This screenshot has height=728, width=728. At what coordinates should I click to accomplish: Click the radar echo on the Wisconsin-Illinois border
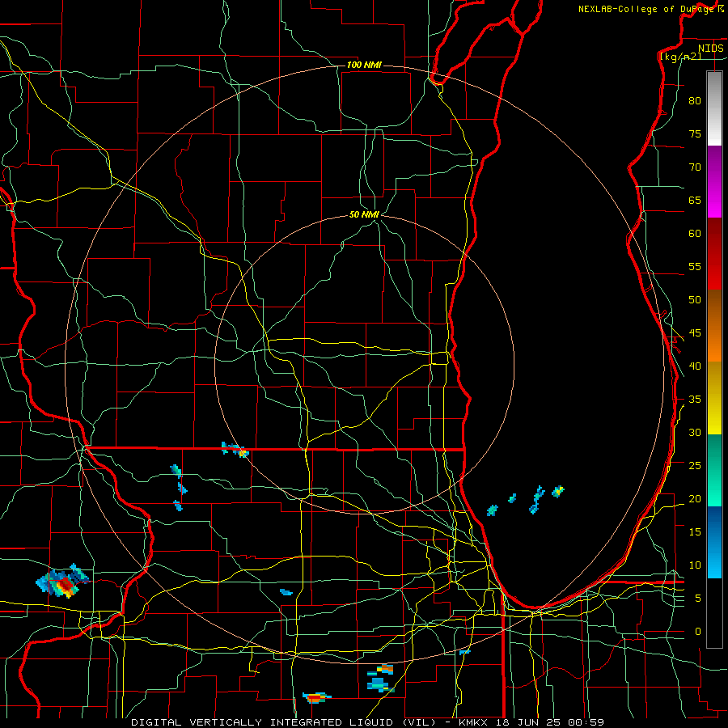click(x=235, y=450)
